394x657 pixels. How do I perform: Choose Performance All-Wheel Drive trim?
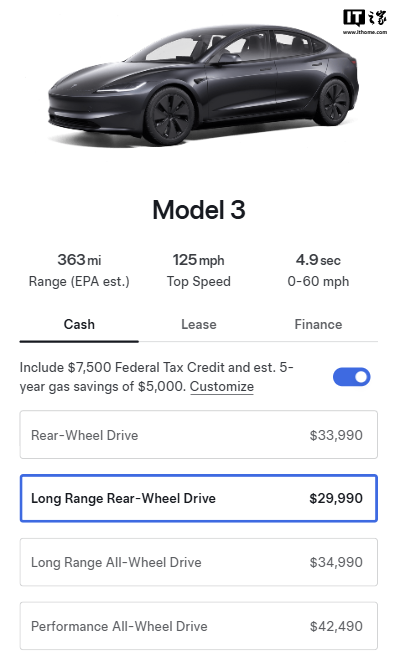(x=199, y=626)
